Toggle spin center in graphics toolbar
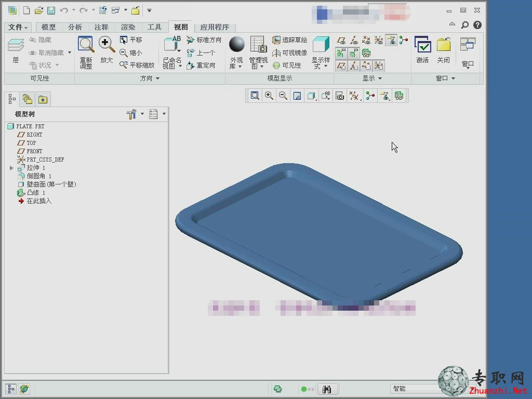Viewport: 532px width, 399px height. (x=370, y=96)
